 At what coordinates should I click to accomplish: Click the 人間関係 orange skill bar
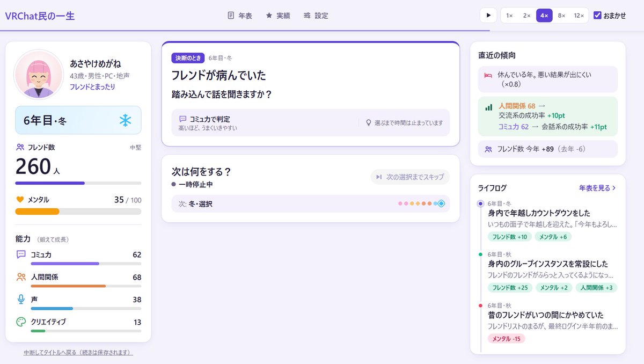pos(86,286)
